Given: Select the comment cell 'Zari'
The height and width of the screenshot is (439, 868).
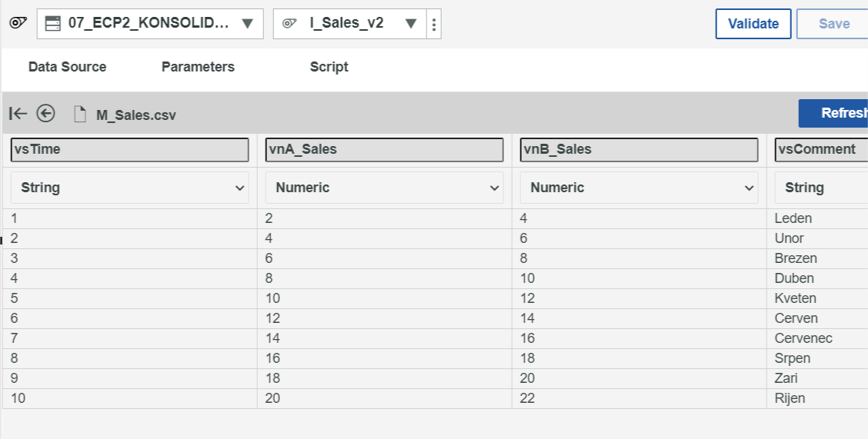Looking at the screenshot, I should (817, 378).
